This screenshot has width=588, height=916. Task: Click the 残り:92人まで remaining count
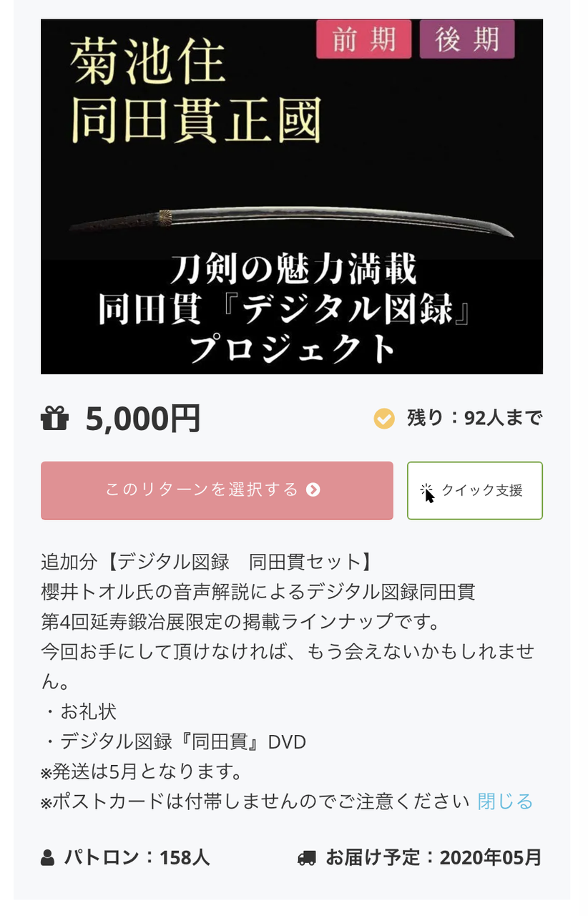(475, 418)
